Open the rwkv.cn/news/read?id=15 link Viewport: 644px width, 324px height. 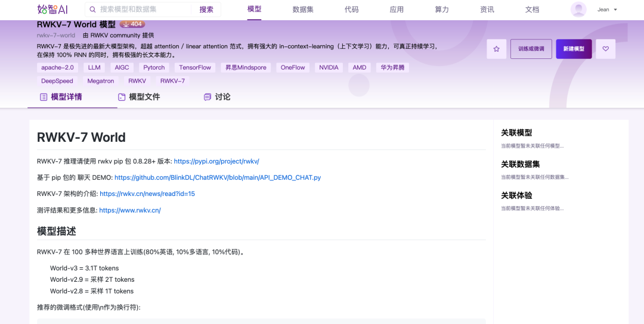click(x=147, y=194)
